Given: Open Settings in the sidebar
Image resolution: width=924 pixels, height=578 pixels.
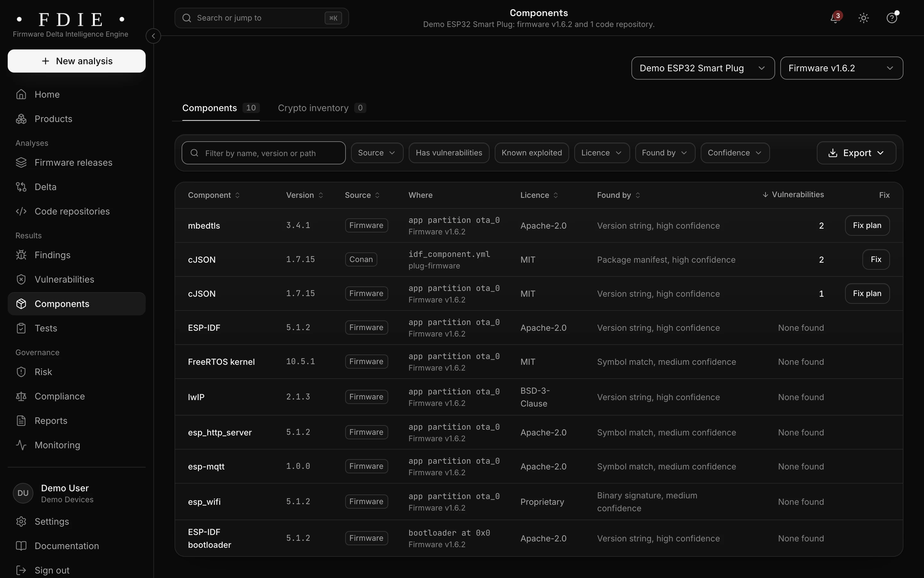Looking at the screenshot, I should (x=76, y=522).
